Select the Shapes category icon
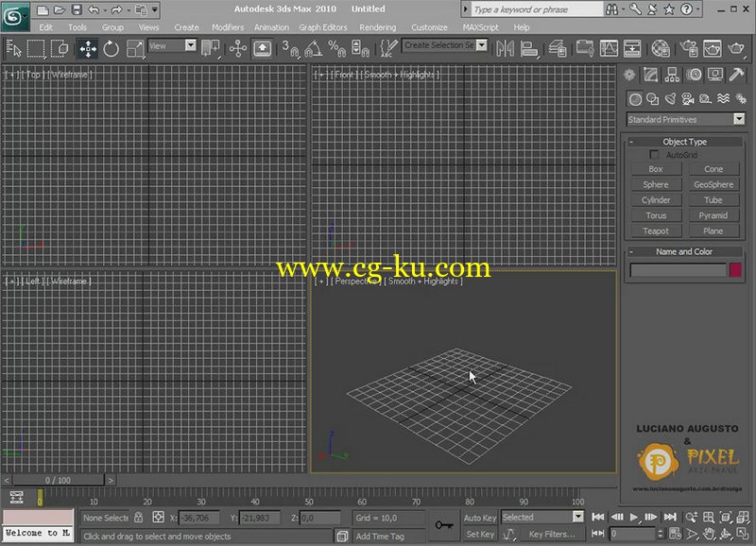This screenshot has width=756, height=546. (x=652, y=99)
